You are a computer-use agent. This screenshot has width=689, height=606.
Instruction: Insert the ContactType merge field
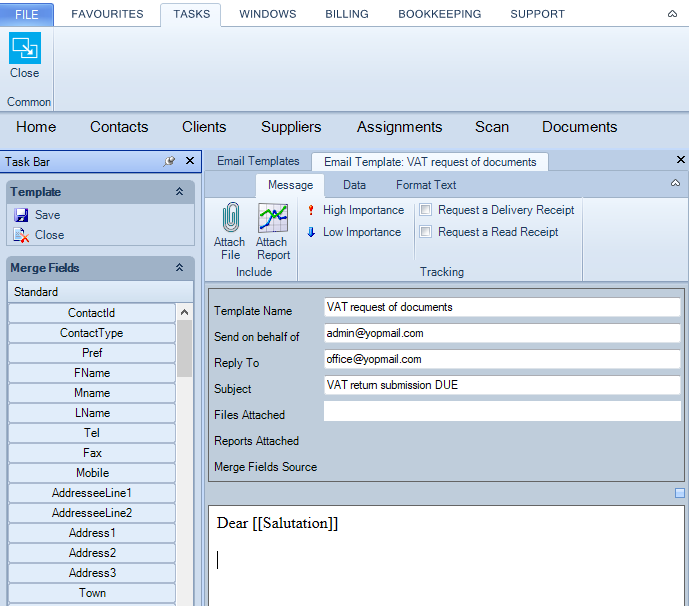pos(91,333)
